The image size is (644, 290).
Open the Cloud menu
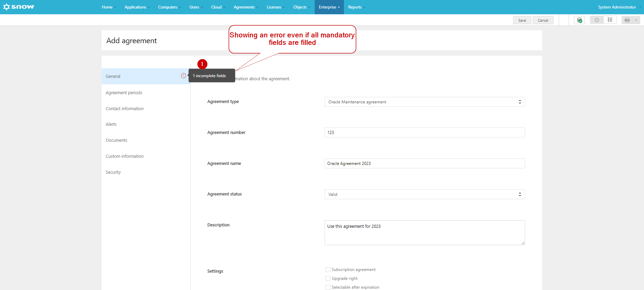pos(218,7)
